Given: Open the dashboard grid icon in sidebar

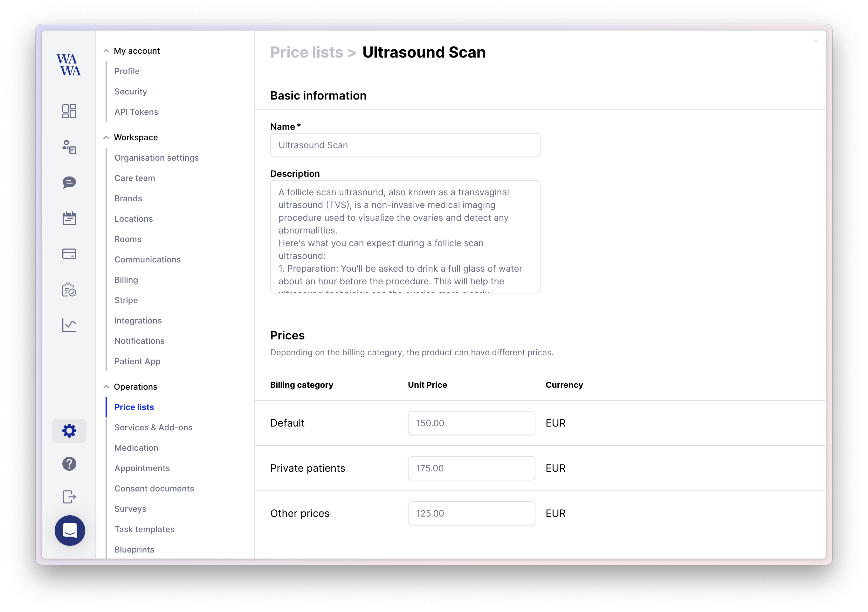Looking at the screenshot, I should [x=69, y=111].
